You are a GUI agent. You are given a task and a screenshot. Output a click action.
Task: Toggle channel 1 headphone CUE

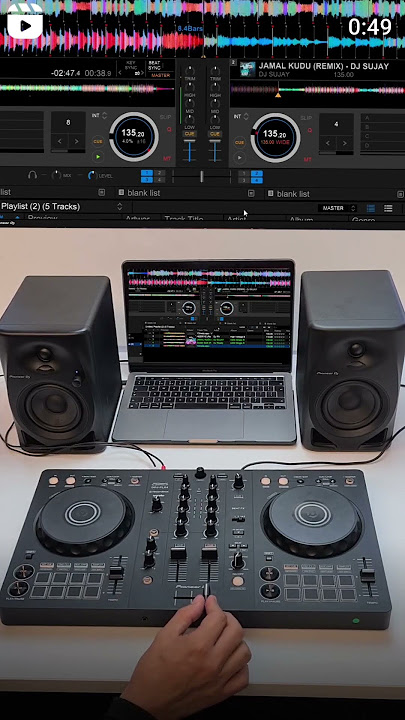point(189,134)
